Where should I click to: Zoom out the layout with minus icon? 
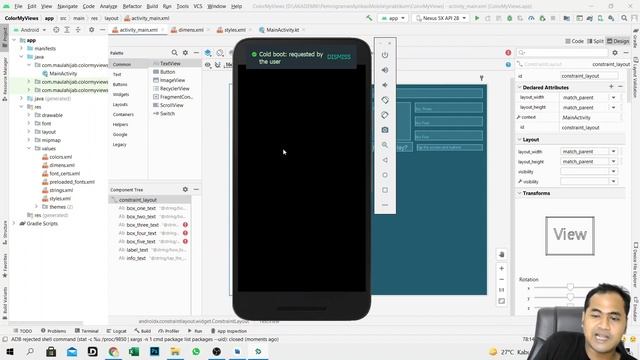click(502, 279)
